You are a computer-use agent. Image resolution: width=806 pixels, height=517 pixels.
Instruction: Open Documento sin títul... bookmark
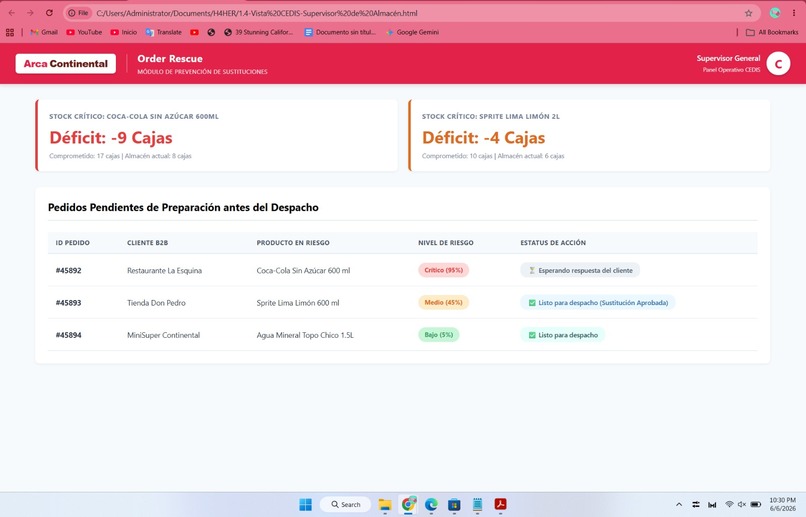[x=340, y=32]
